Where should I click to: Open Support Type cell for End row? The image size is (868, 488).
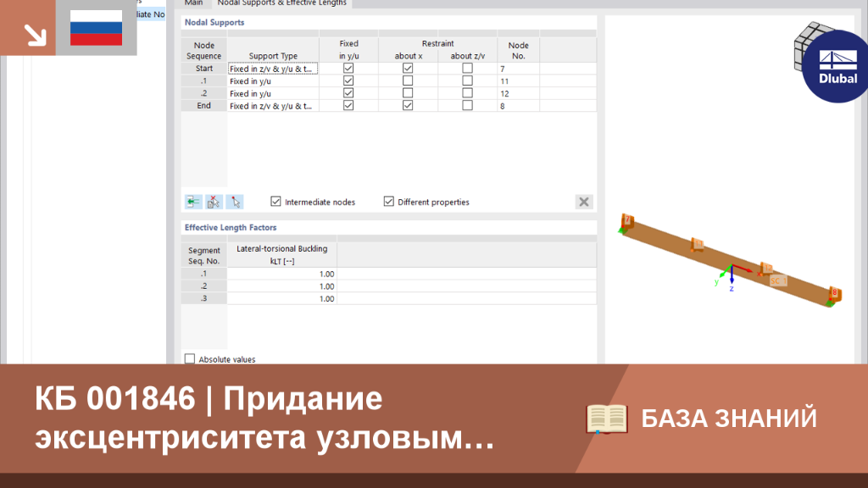pyautogui.click(x=273, y=106)
